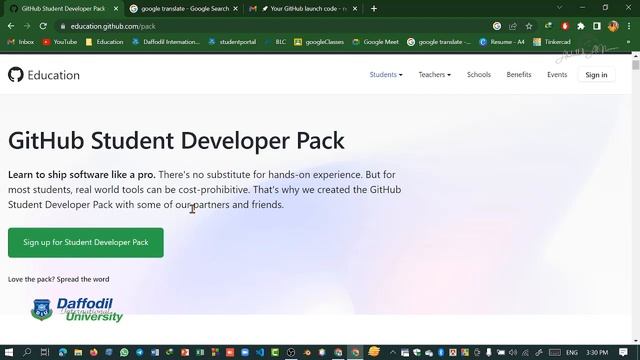Open Task View on the taskbar
This screenshot has height=360, width=640.
coord(45,352)
